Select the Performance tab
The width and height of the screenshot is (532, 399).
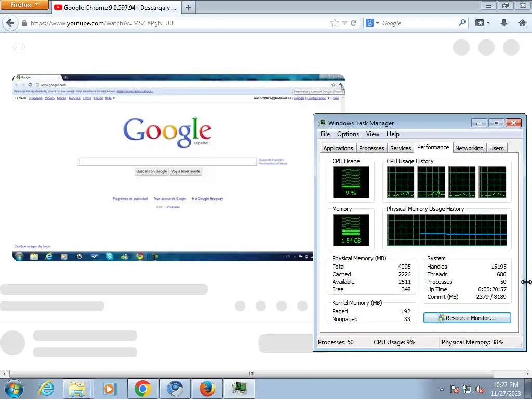click(433, 147)
